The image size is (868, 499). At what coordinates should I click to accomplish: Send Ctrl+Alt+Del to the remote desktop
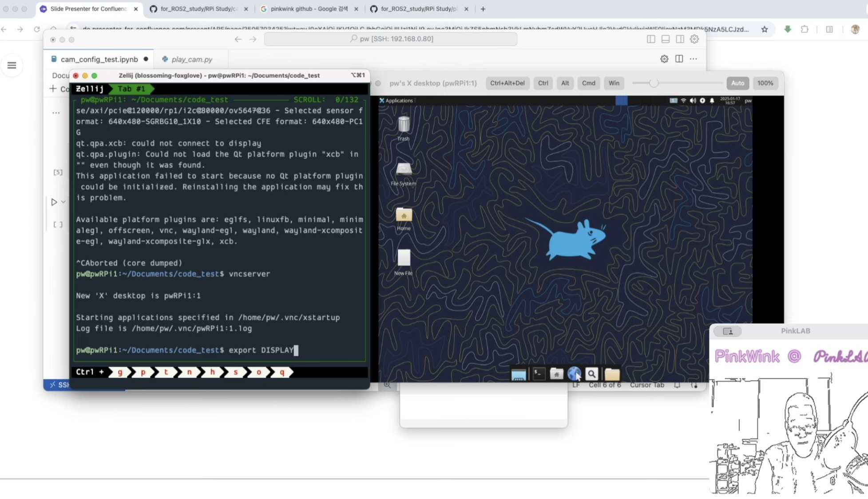(507, 83)
